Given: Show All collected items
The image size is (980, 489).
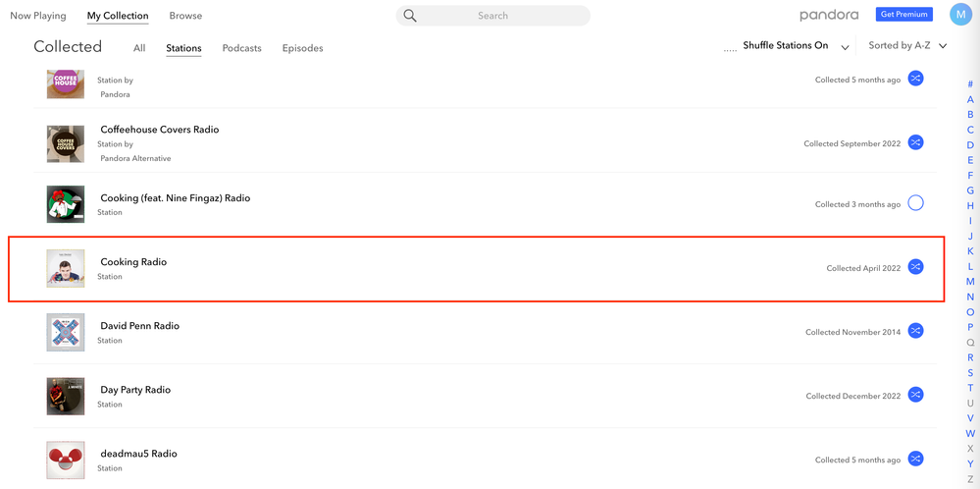Looking at the screenshot, I should coord(139,48).
